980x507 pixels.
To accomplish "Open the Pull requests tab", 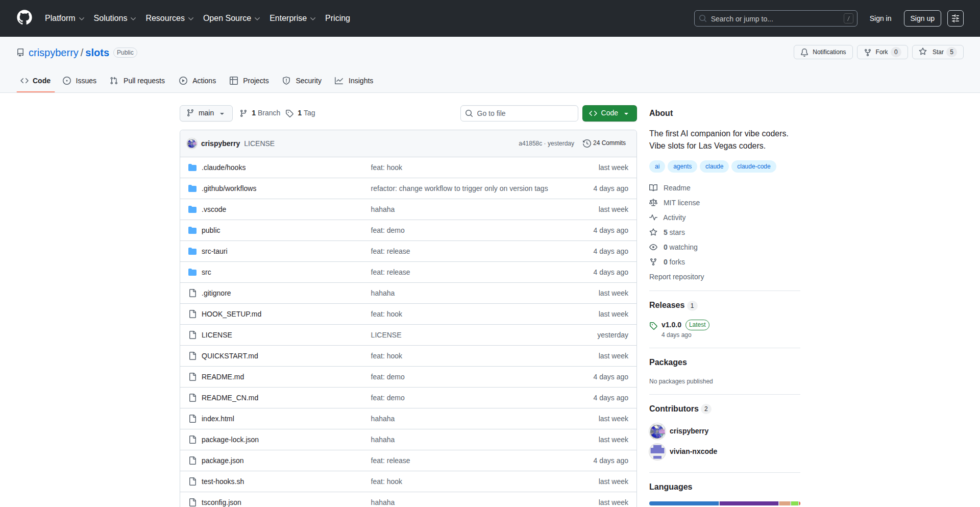I will click(137, 81).
